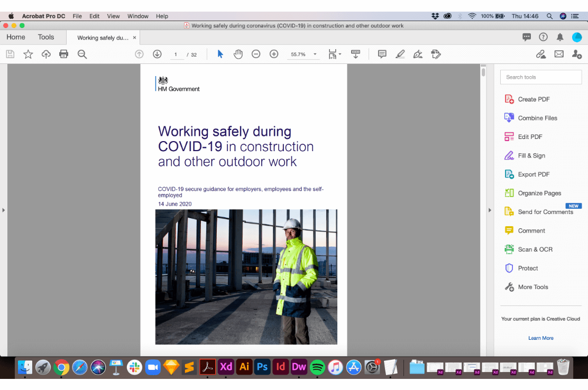The height and width of the screenshot is (390, 588).
Task: Select the Highlight text tool
Action: point(400,54)
